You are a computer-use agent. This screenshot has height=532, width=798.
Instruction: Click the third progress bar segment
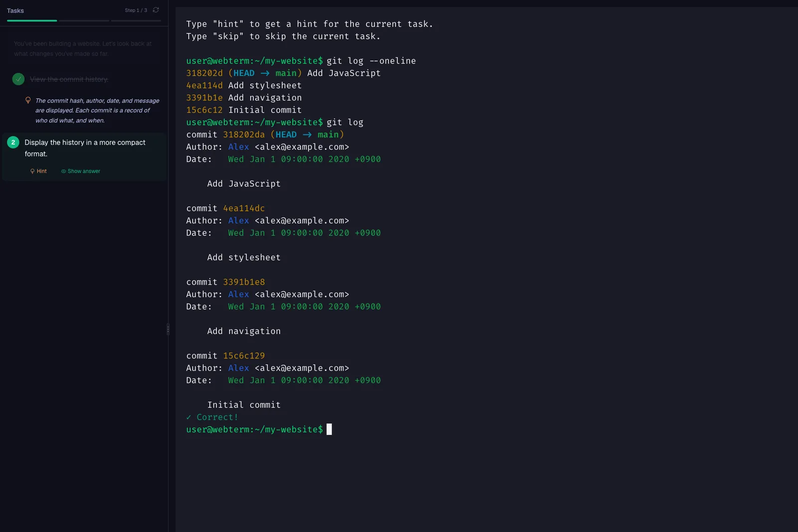(136, 20)
